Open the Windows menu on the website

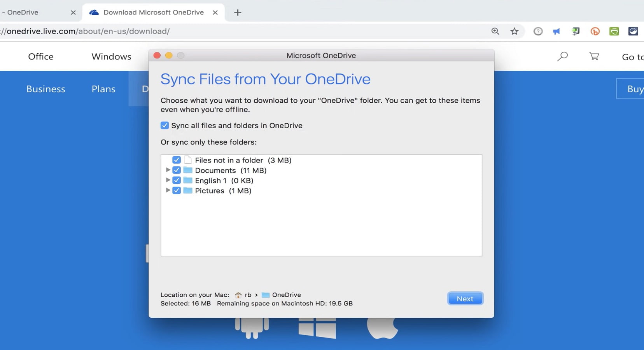pos(111,56)
